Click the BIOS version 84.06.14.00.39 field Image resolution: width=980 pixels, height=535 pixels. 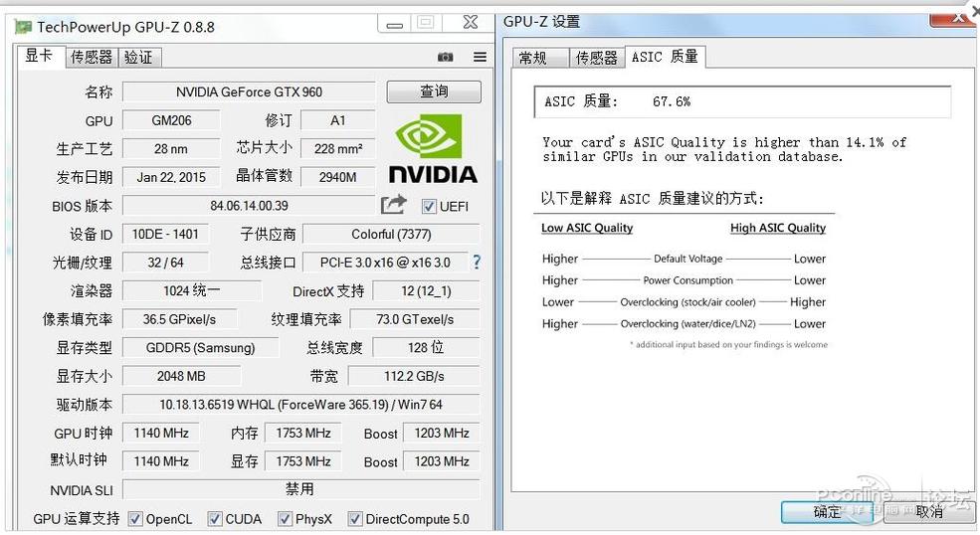(x=249, y=206)
